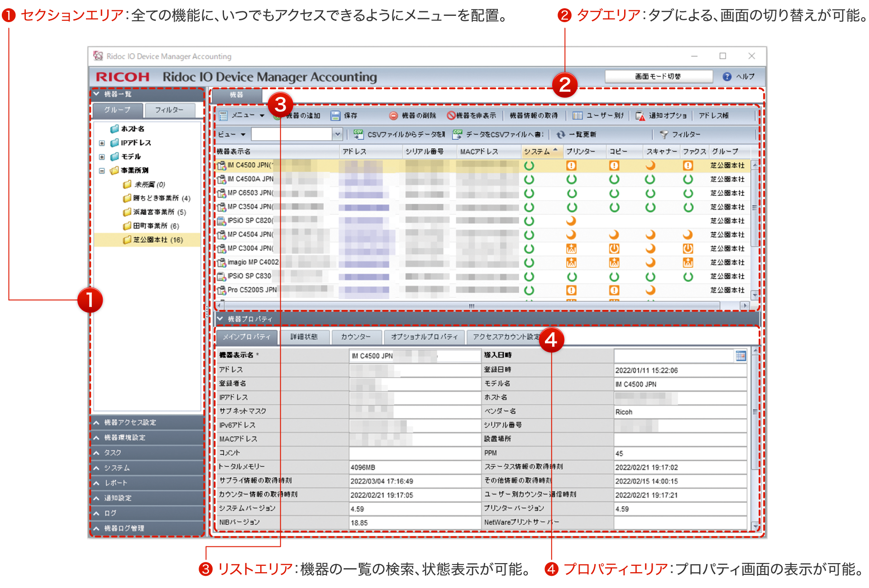The width and height of the screenshot is (869, 588).
Task: Open the フィルター funnel icon
Action: (x=664, y=134)
